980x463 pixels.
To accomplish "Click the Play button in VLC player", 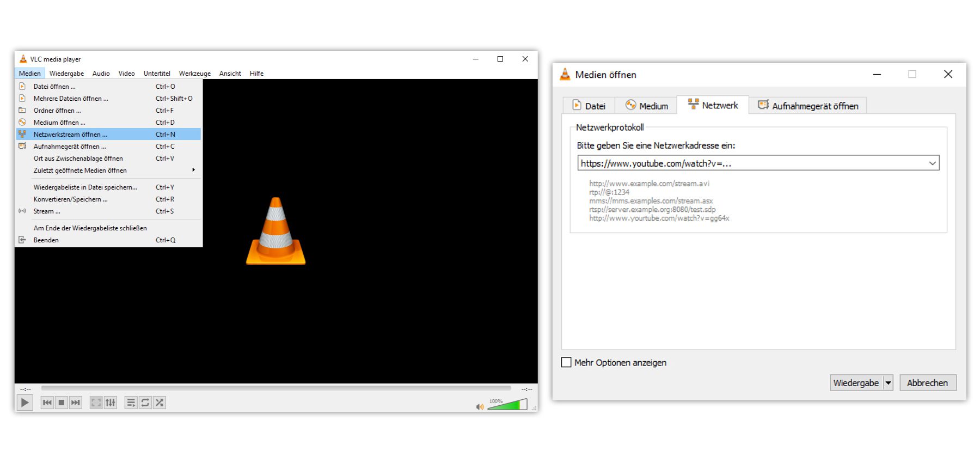I will tap(24, 403).
